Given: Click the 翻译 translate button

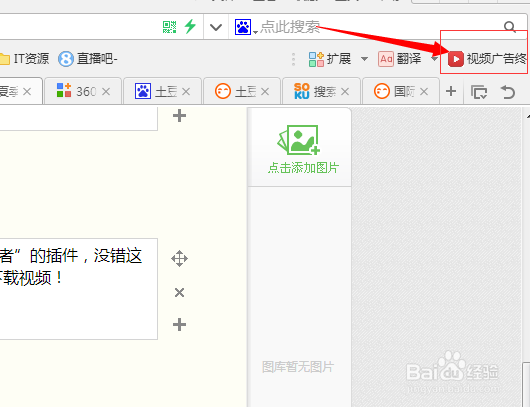Looking at the screenshot, I should click(400, 59).
